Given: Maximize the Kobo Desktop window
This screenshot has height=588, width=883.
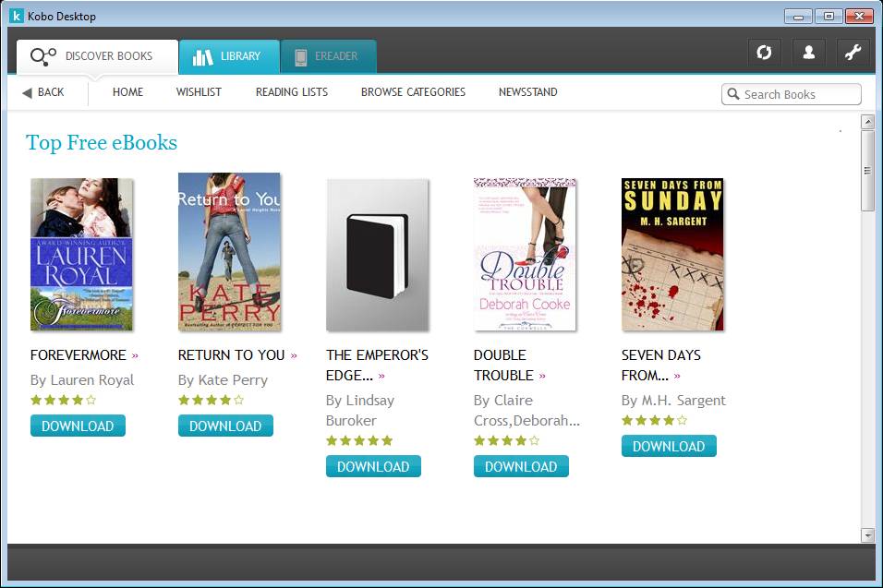Looking at the screenshot, I should [x=829, y=17].
